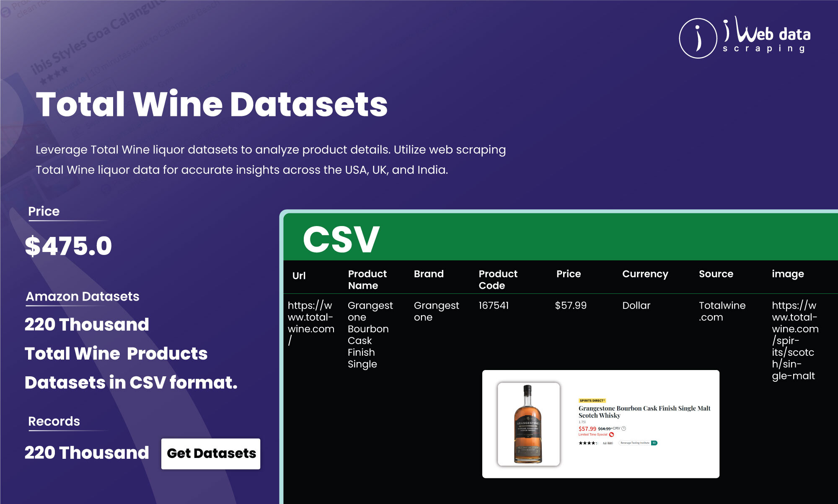Select the $57.99 table cell
The height and width of the screenshot is (504, 838).
(571, 306)
